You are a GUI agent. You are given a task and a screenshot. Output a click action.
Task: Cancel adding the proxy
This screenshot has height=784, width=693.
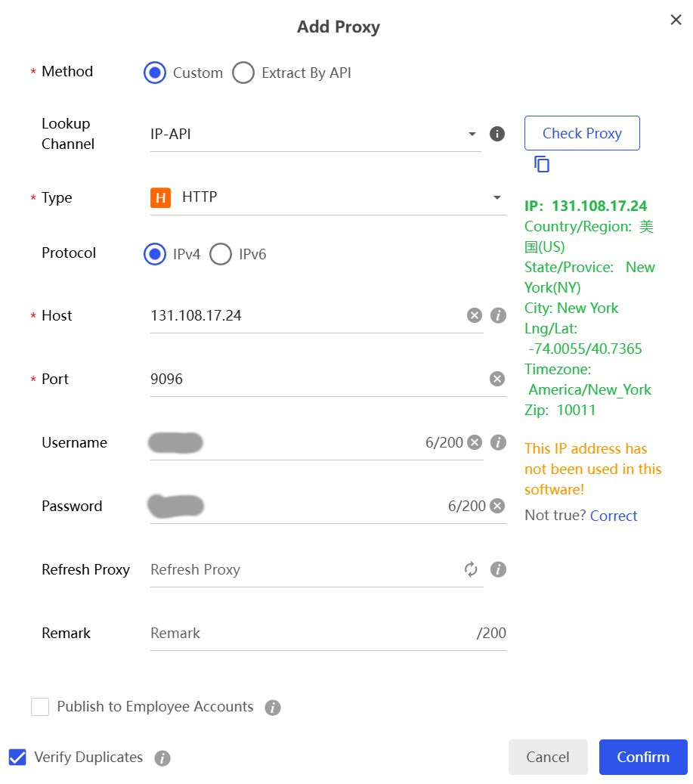point(548,757)
